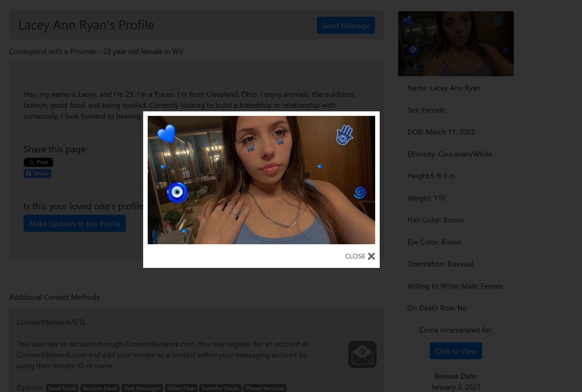The width and height of the screenshot is (582, 392).
Task: Select the Video Chat option tag
Action: coord(181,388)
